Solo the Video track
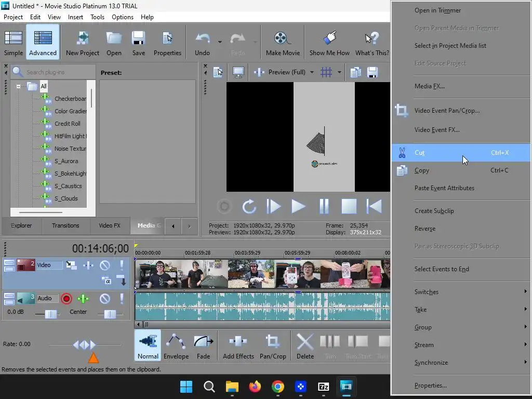 (x=122, y=265)
